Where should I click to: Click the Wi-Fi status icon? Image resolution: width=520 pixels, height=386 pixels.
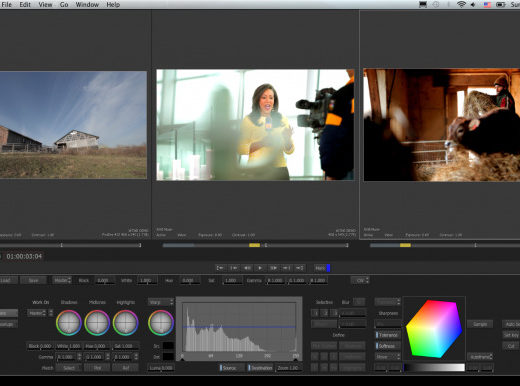coord(461,5)
